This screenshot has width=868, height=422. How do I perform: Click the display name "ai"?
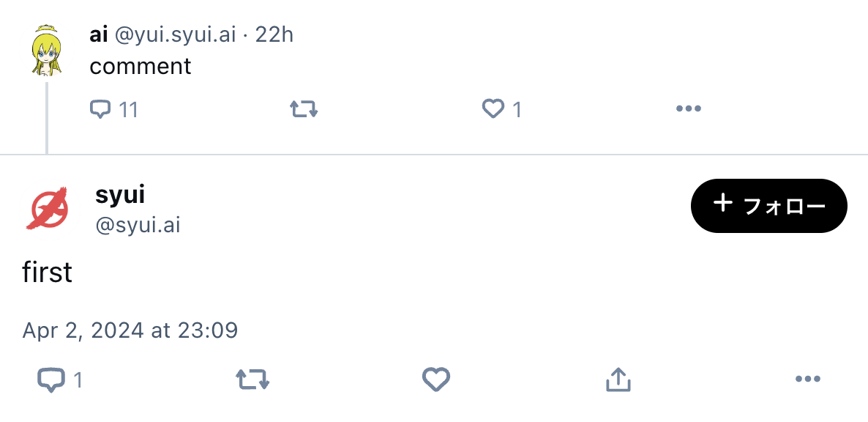tap(99, 35)
